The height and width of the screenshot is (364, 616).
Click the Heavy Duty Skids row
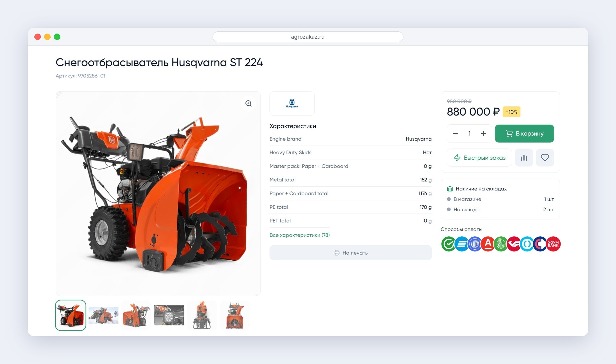coord(351,153)
